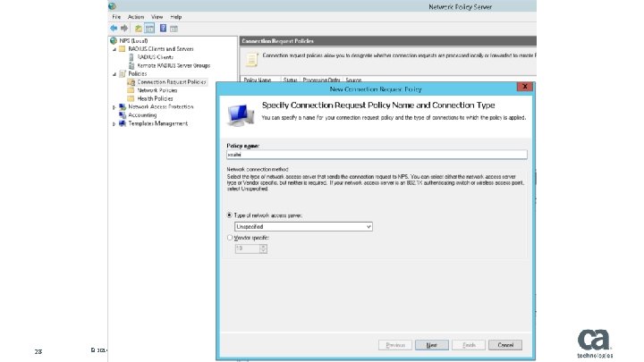This screenshot has height=362, width=644.
Task: Click the scroll document icon in policies pane
Action: click(x=251, y=60)
